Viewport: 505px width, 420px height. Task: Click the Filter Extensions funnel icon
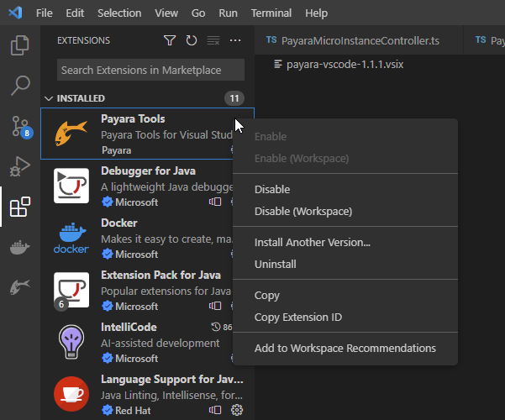click(170, 40)
